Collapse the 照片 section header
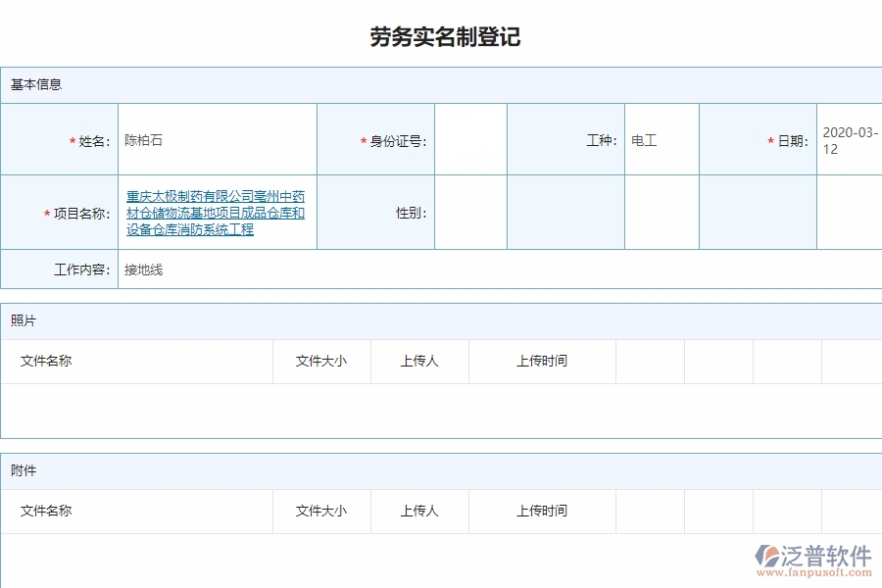882x588 pixels. (24, 320)
